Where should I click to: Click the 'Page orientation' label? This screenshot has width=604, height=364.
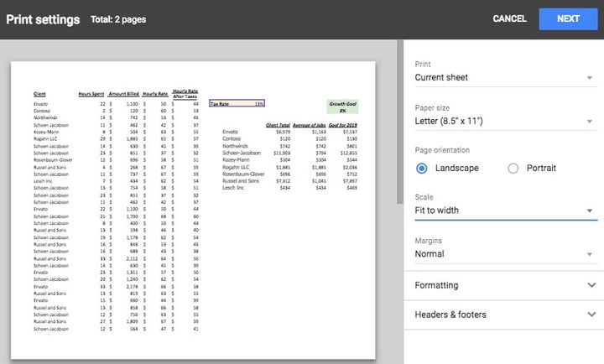pyautogui.click(x=442, y=150)
